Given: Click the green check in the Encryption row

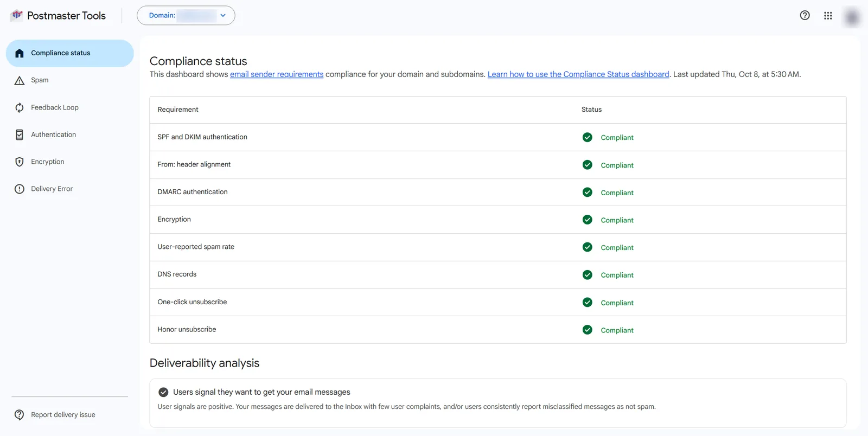Looking at the screenshot, I should point(587,220).
